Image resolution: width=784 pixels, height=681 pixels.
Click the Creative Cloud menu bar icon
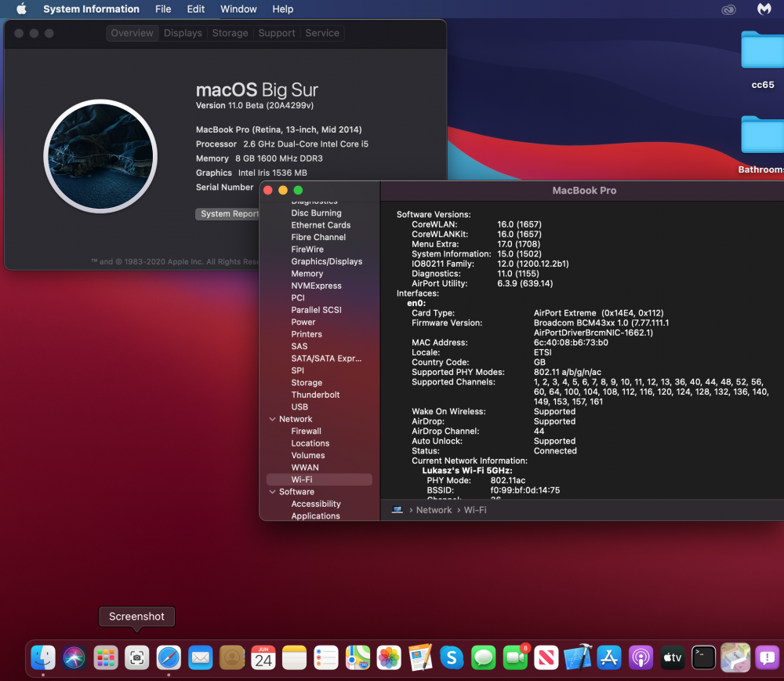pyautogui.click(x=728, y=9)
